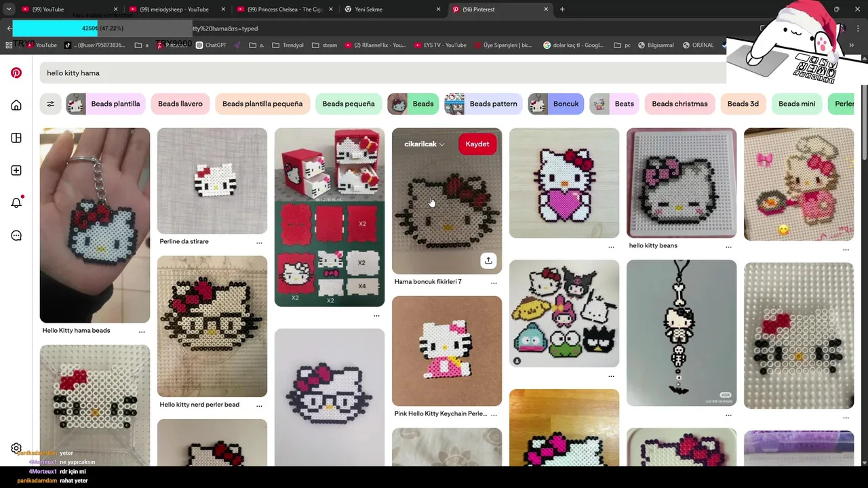
Task: Open more options for Hama boncuk fikirleri 7
Action: pos(494,283)
